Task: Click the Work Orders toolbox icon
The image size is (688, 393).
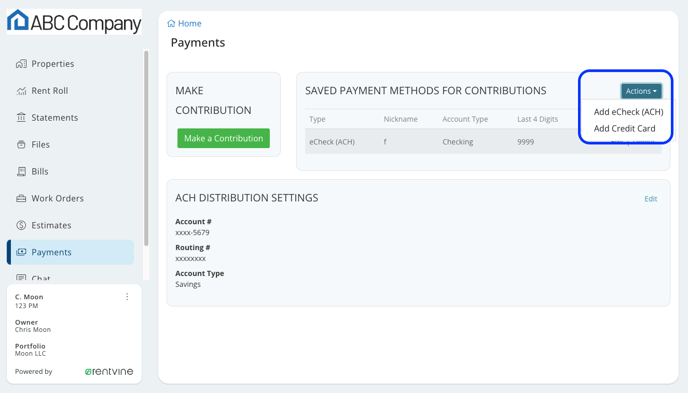Action: [x=21, y=198]
